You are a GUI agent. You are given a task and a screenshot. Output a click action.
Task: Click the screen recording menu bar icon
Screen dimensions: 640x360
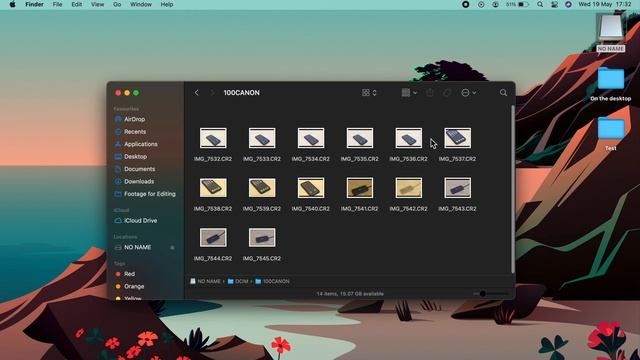point(466,4)
